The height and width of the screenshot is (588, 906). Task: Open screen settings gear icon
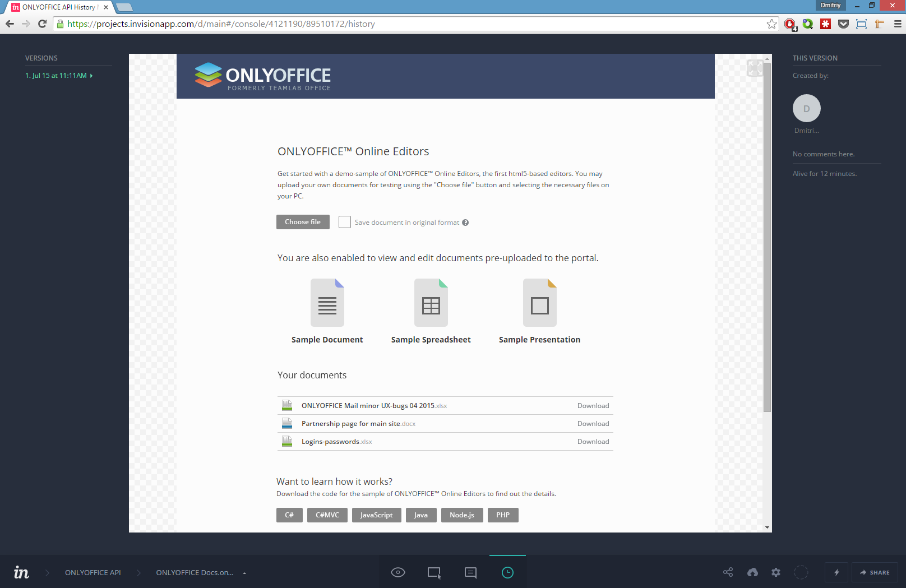[776, 572]
